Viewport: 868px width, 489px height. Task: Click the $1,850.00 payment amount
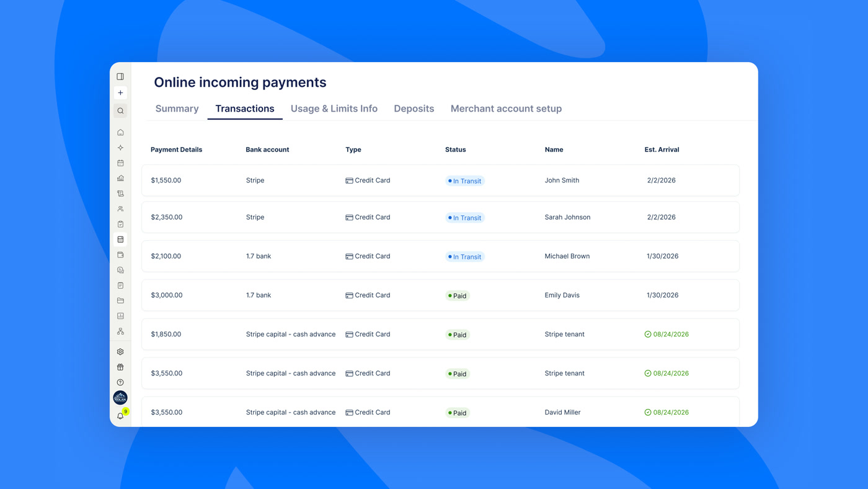pos(166,334)
